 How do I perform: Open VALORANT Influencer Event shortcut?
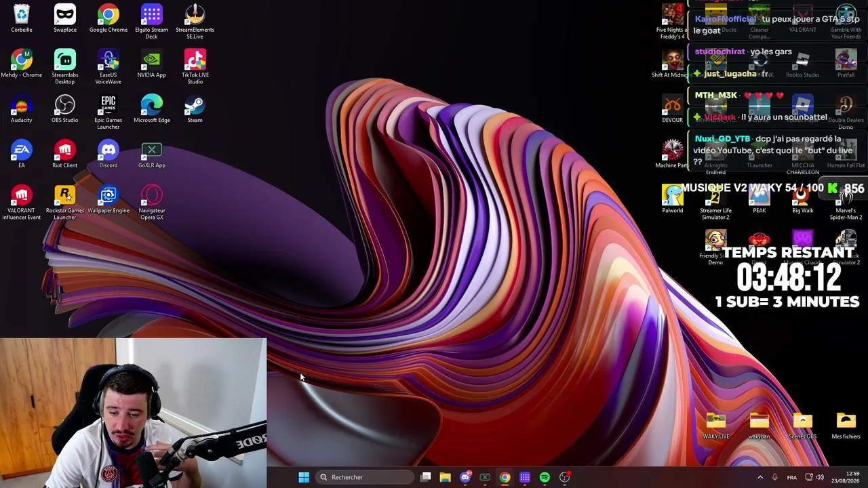[22, 203]
